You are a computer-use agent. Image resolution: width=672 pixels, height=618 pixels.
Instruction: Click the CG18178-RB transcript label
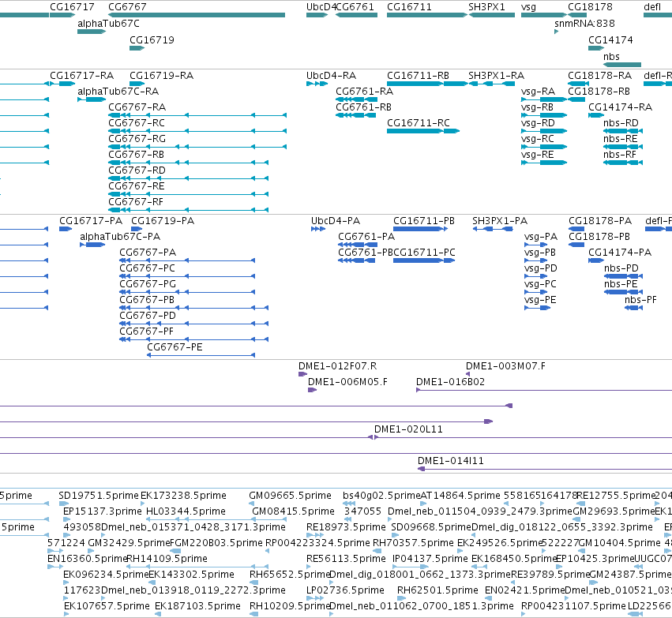599,92
